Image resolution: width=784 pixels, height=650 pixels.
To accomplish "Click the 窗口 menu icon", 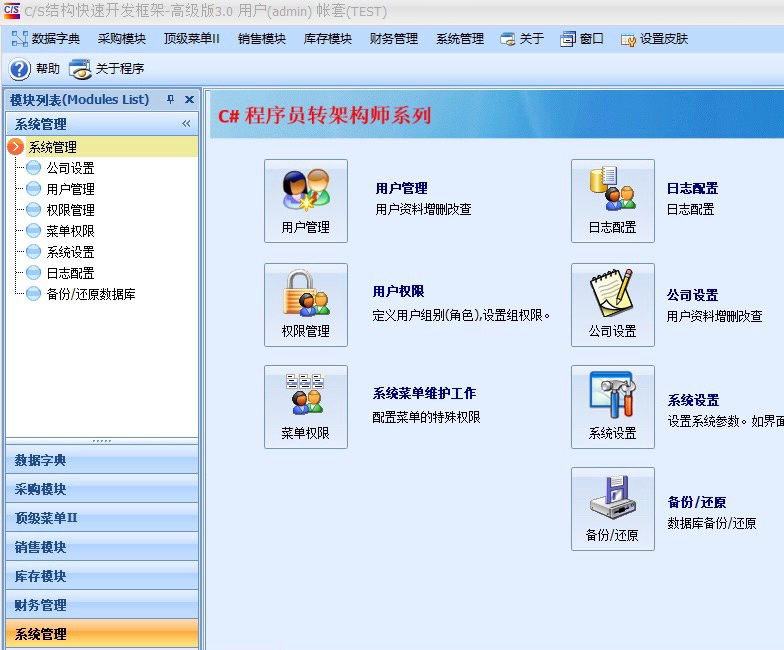I will (568, 39).
